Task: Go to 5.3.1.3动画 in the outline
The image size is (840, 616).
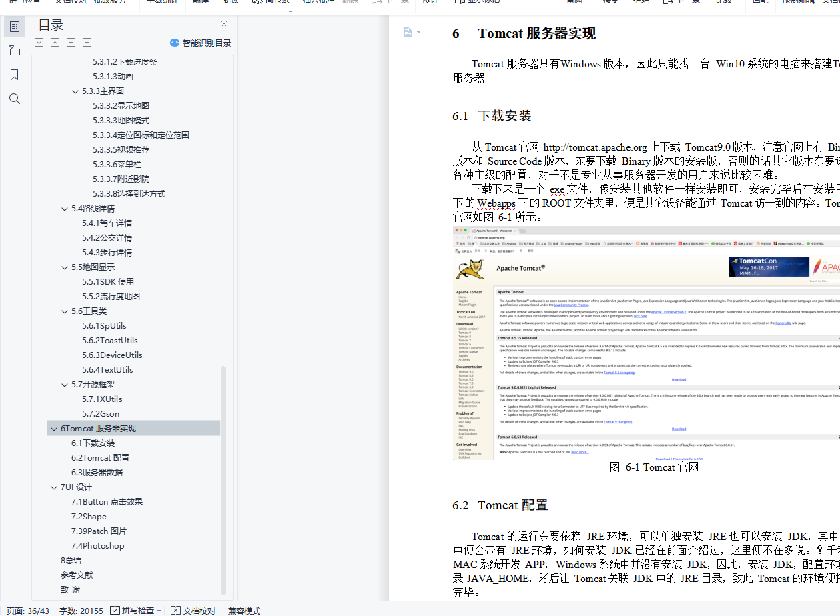Action: point(113,77)
